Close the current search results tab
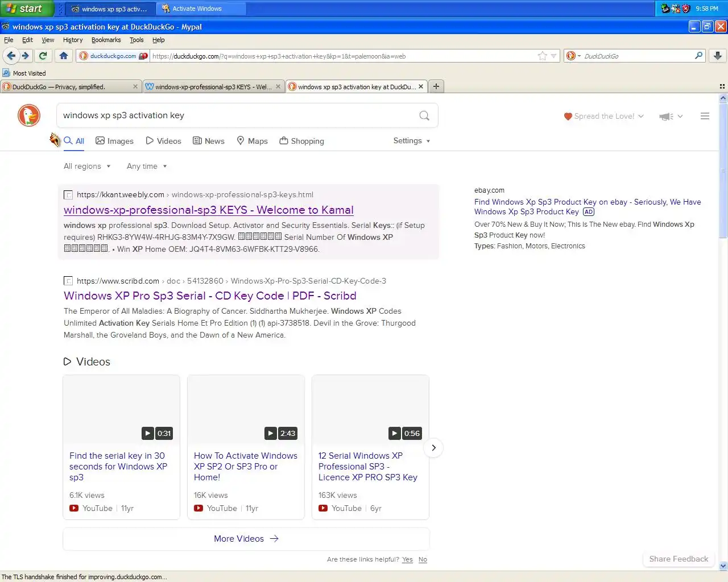 tap(421, 87)
